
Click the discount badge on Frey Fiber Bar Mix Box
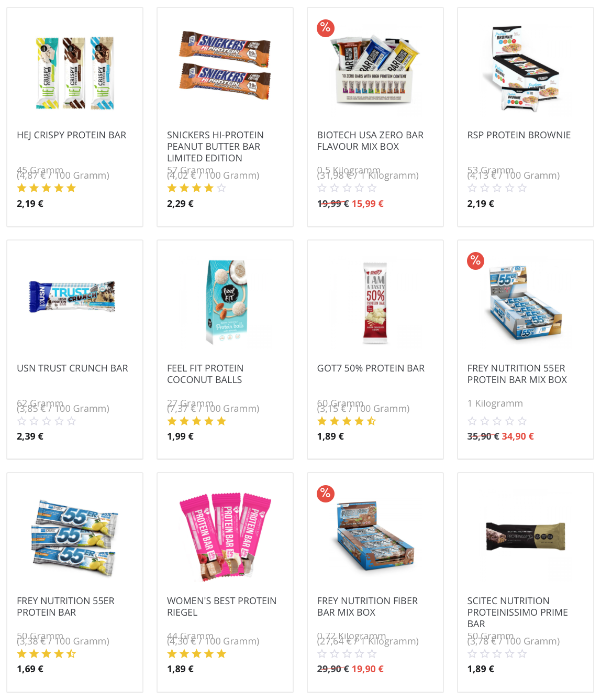click(x=326, y=493)
